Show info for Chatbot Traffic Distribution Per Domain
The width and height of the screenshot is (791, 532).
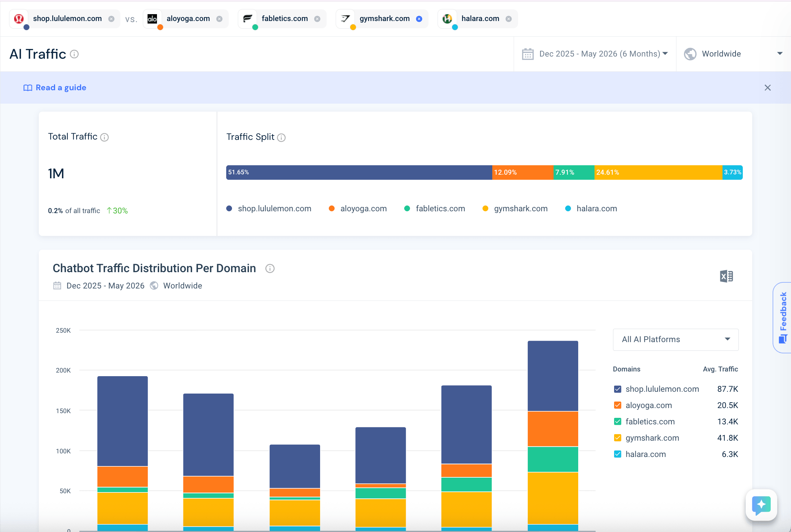[270, 269]
